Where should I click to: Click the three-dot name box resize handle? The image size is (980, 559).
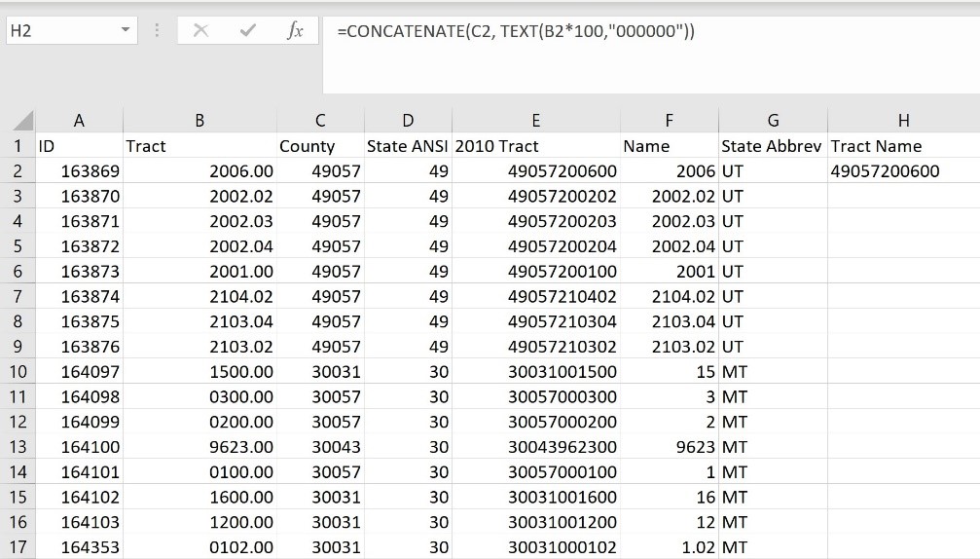coord(158,31)
